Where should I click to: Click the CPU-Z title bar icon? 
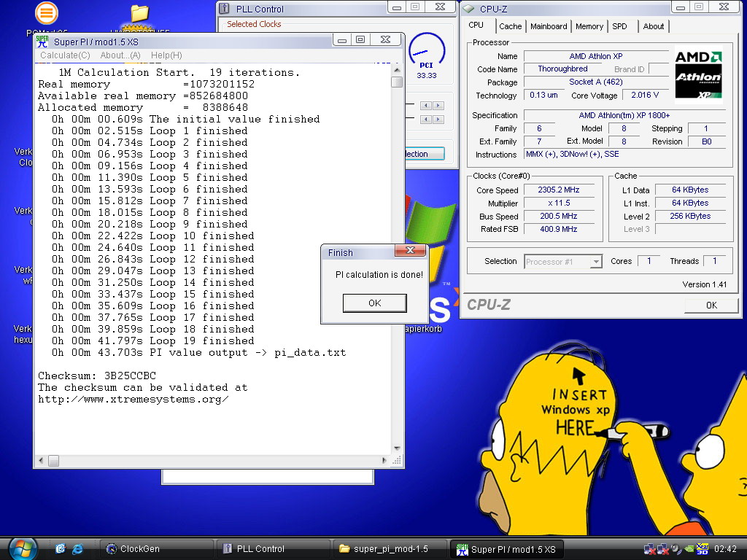pos(469,9)
